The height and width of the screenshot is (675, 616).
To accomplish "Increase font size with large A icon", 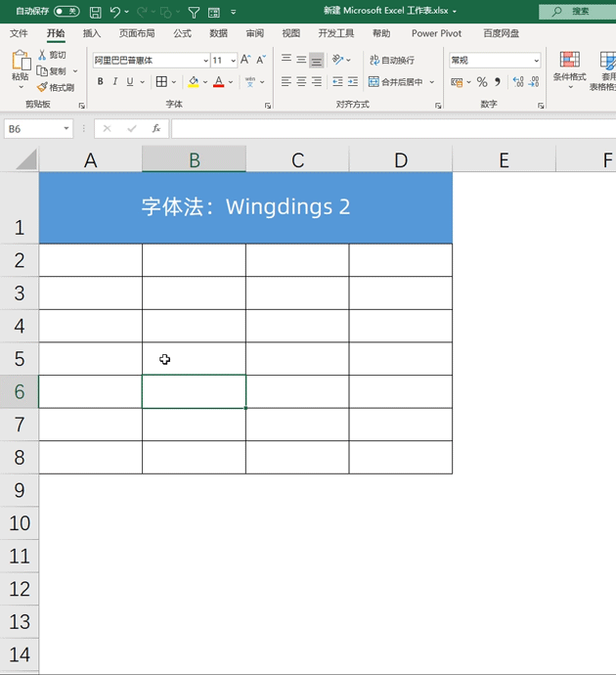I will (245, 60).
